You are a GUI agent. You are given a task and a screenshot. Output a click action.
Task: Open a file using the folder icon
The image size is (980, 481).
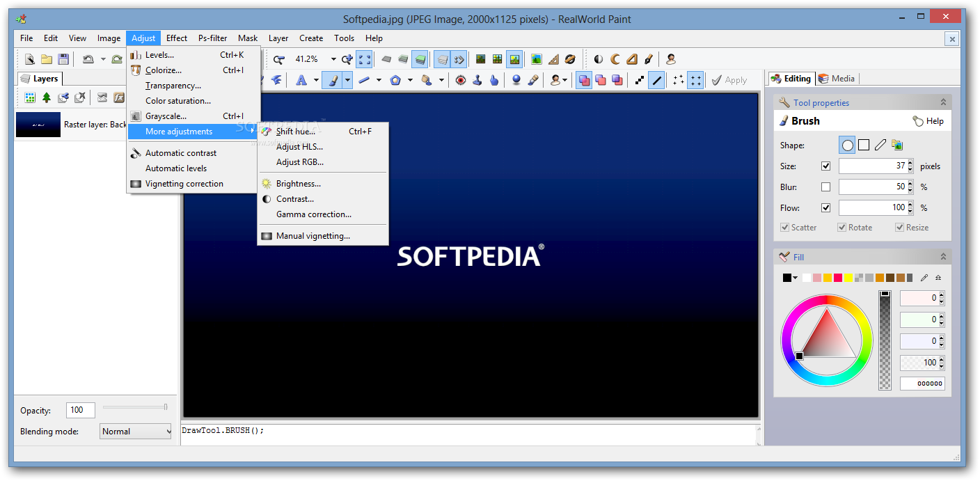click(47, 59)
